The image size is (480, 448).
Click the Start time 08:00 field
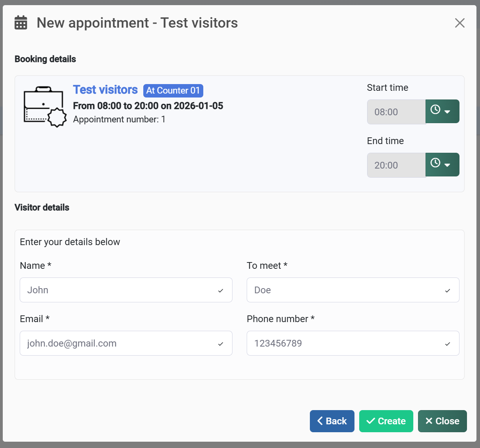[x=396, y=112]
